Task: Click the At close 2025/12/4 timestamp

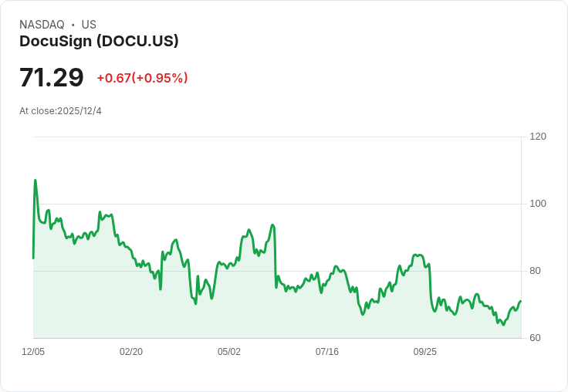Action: click(x=60, y=111)
